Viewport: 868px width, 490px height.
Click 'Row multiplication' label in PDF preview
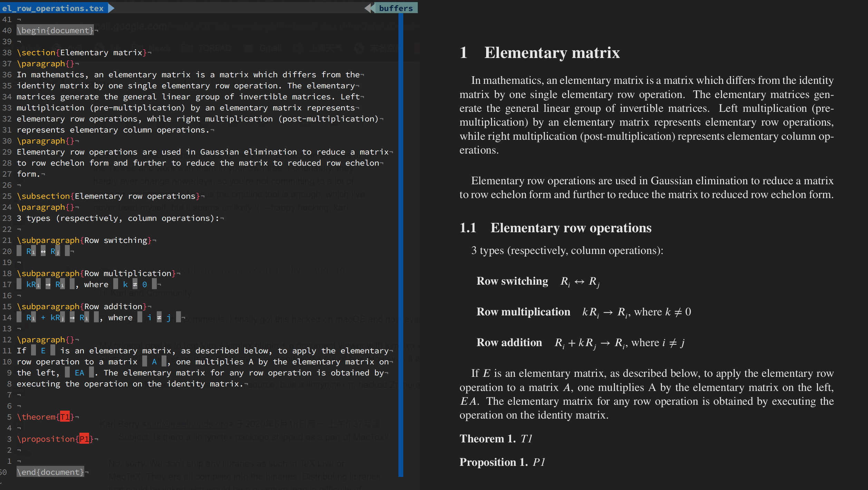coord(523,312)
